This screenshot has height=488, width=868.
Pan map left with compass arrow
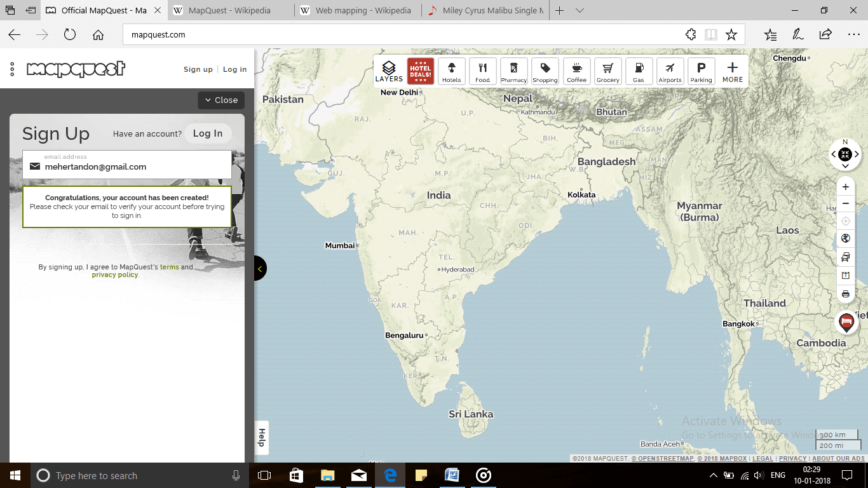[x=834, y=154]
